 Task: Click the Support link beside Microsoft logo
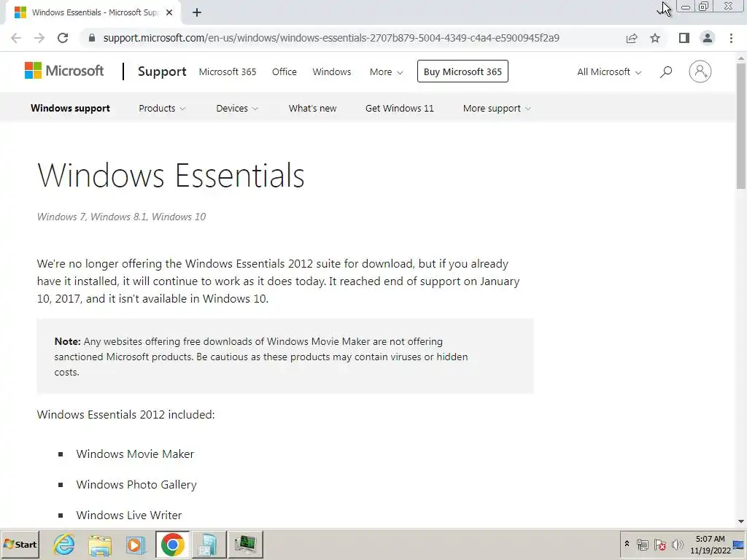(162, 71)
